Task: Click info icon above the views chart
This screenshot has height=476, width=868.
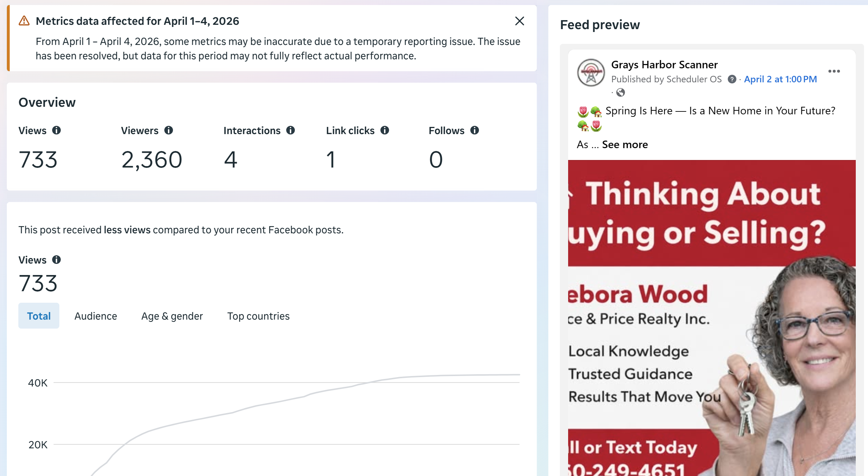Action: point(56,260)
